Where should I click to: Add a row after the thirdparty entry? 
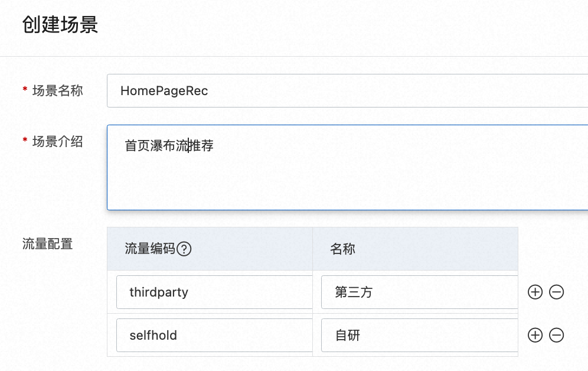[535, 292]
